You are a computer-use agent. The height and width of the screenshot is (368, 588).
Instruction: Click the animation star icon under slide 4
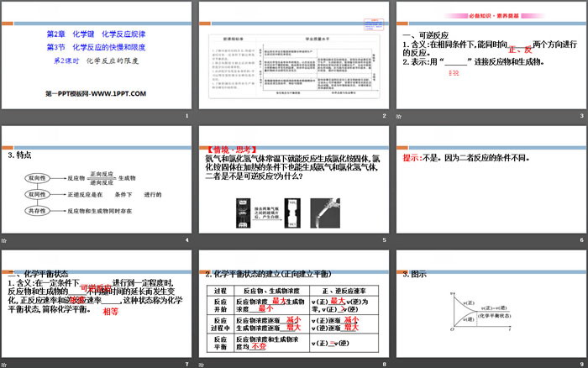coord(3,240)
